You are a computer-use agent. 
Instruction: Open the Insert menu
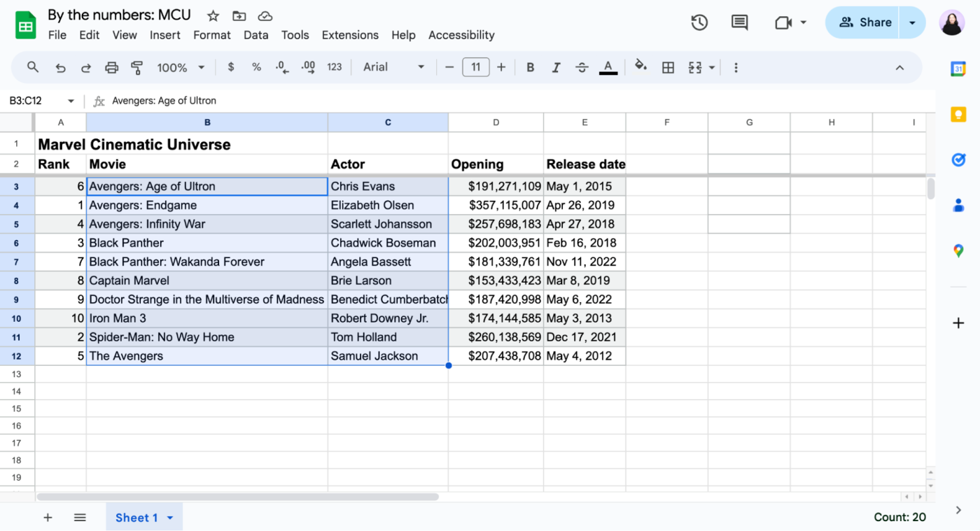[x=165, y=35]
